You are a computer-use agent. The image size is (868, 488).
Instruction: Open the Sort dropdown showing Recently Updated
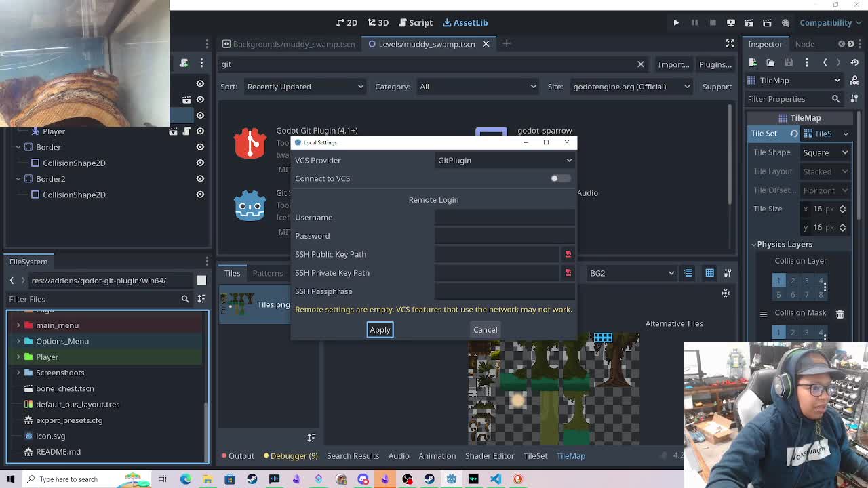click(x=304, y=87)
